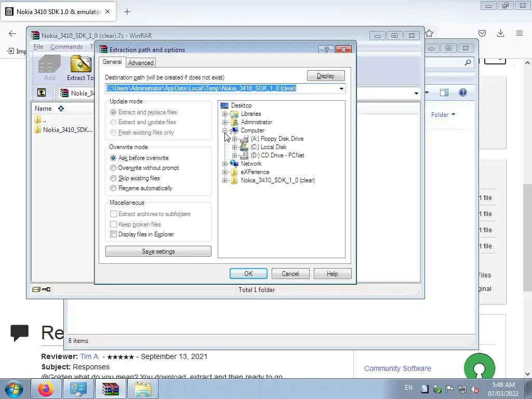
Task: Collapse the Computer tree node
Action: pos(224,130)
